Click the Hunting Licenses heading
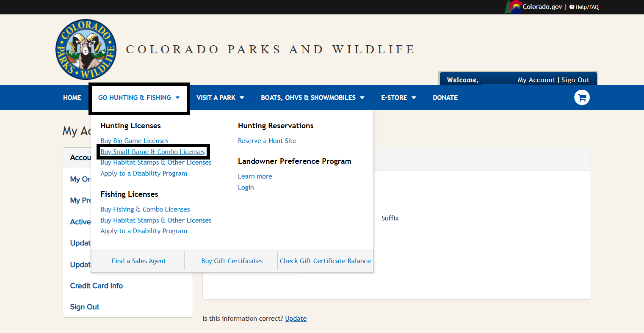The image size is (644, 333). 130,126
